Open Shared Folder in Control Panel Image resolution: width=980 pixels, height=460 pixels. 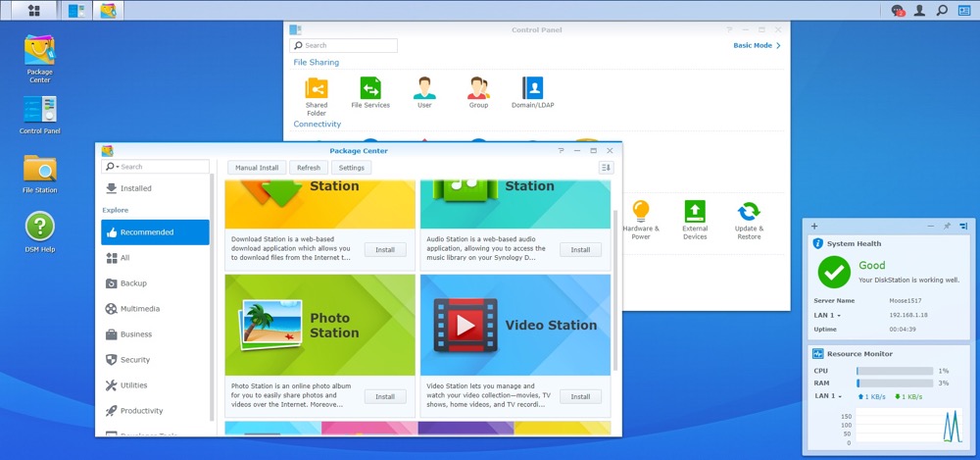pos(317,96)
